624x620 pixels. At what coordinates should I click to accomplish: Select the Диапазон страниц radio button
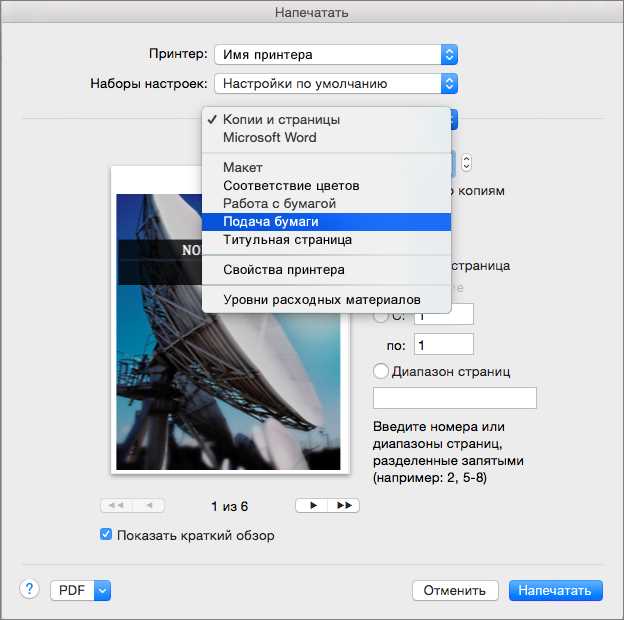[381, 371]
